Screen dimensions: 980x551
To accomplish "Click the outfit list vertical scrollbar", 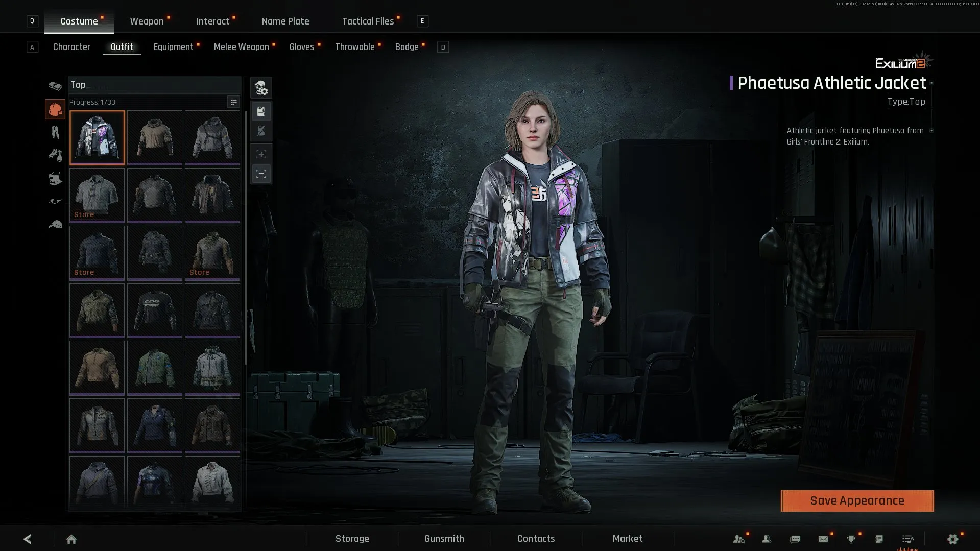I will coord(246,237).
